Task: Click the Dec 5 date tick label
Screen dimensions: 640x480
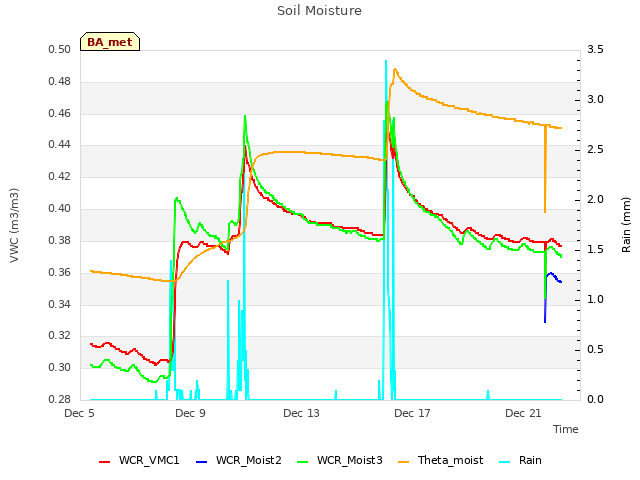Action: 79,413
